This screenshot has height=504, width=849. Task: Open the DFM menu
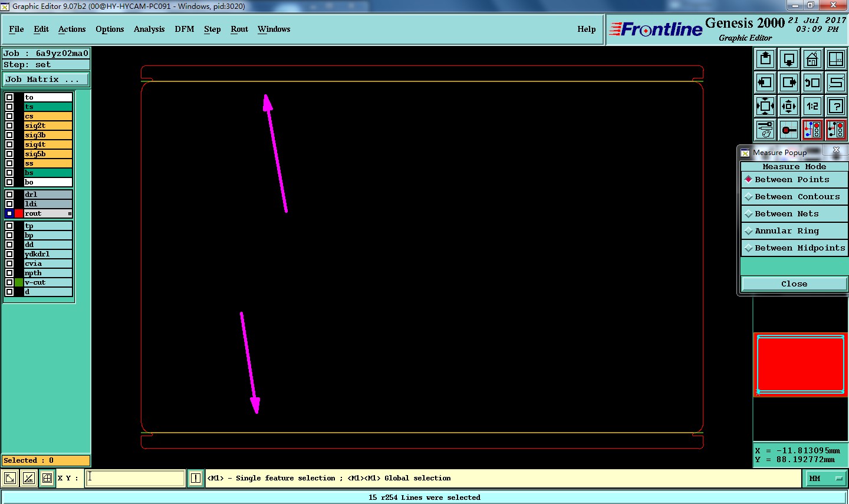[185, 29]
